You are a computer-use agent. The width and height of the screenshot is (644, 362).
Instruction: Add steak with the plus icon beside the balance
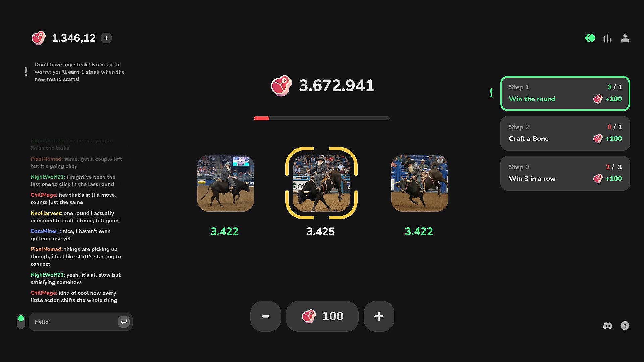tap(106, 38)
